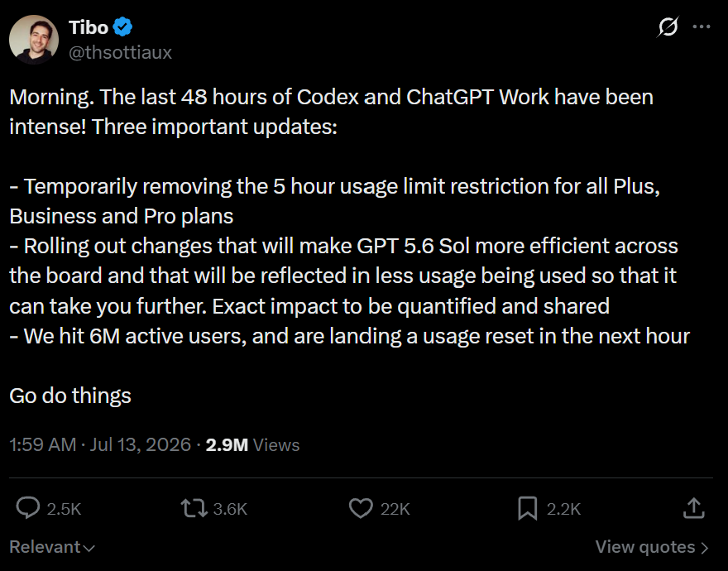Viewport: 728px width, 571px height.
Task: Click the share upload icon
Action: point(694,508)
